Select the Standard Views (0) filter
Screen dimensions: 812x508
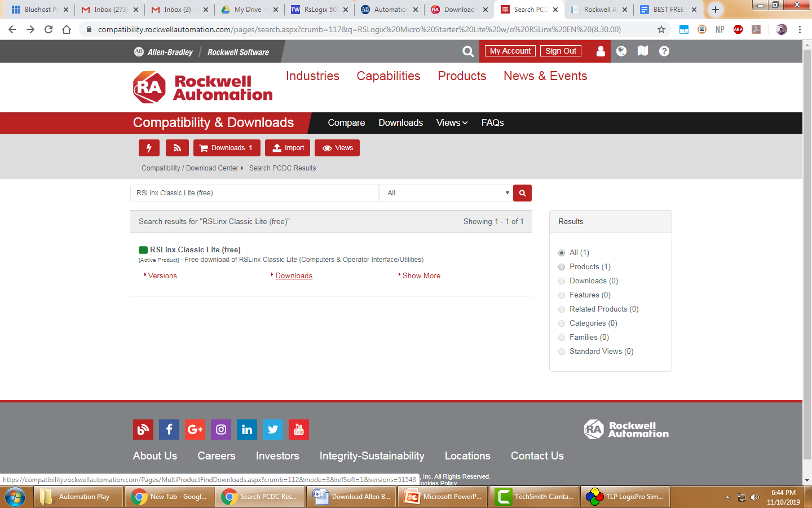pos(562,352)
